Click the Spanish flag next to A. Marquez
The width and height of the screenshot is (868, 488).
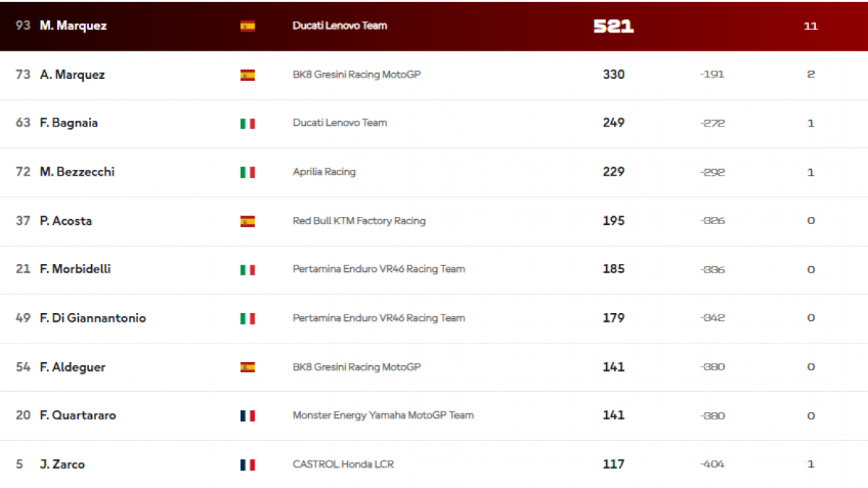247,75
